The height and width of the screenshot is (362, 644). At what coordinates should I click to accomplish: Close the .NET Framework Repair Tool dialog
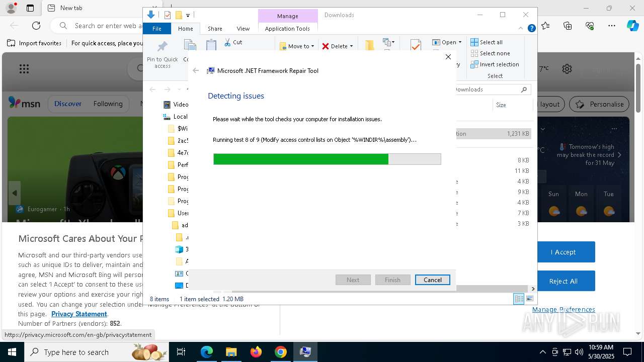pos(448,57)
